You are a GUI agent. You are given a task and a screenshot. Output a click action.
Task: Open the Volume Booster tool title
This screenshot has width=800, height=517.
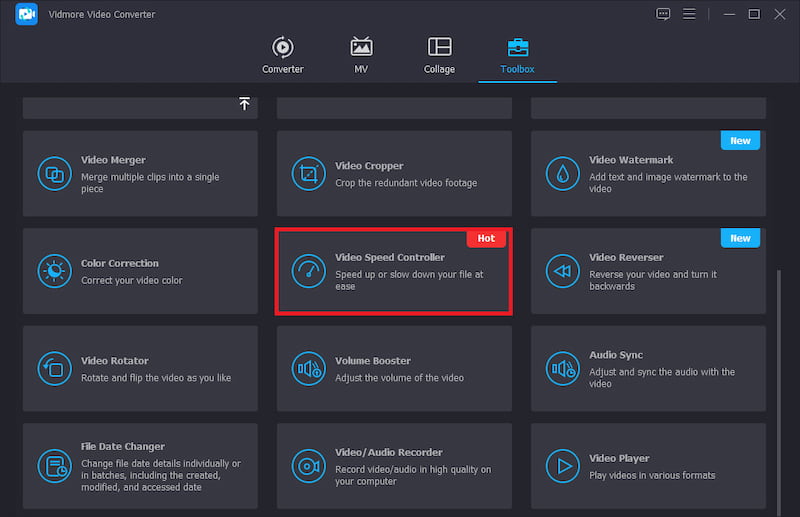click(373, 361)
